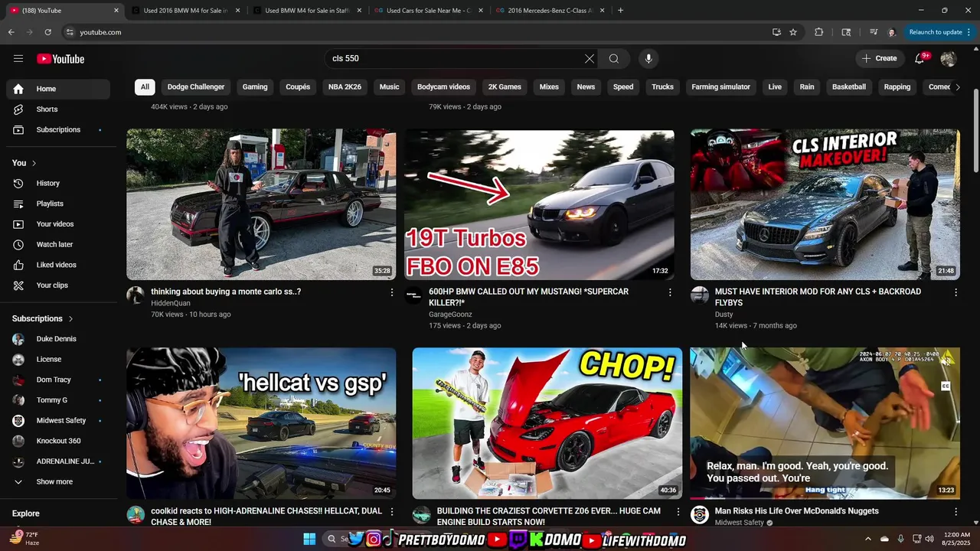This screenshot has height=551, width=980.
Task: Switch to the 2016 Mercedes-Benz C-Class browser tab
Action: pos(550,11)
